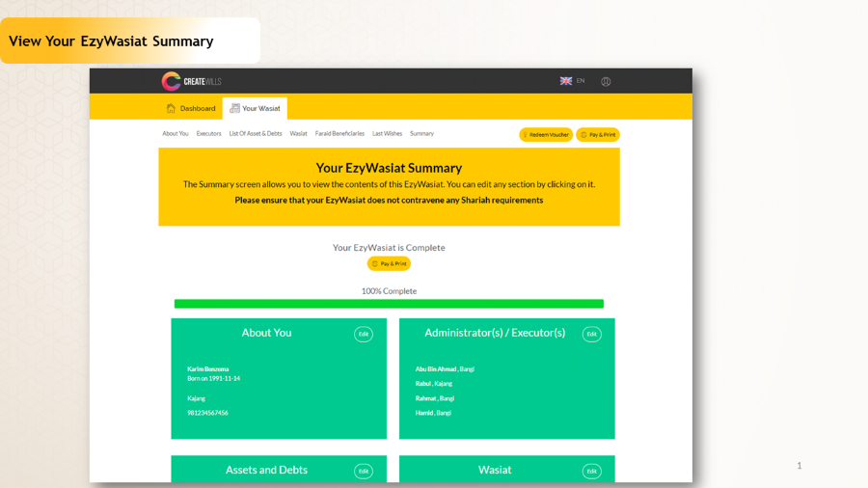Click the Your Wasiat document icon
The image size is (868, 488).
(x=234, y=108)
